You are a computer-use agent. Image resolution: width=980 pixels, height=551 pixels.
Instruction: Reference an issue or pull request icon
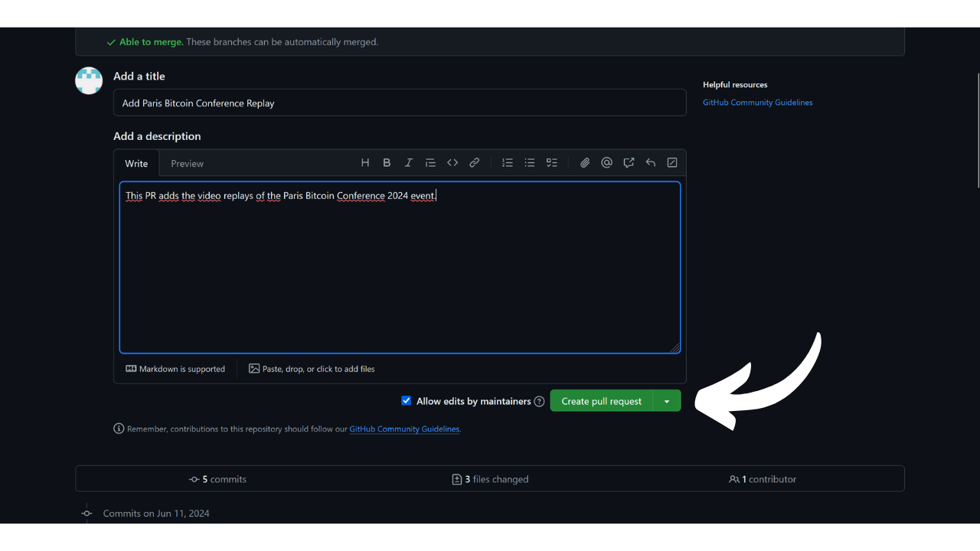click(x=629, y=163)
